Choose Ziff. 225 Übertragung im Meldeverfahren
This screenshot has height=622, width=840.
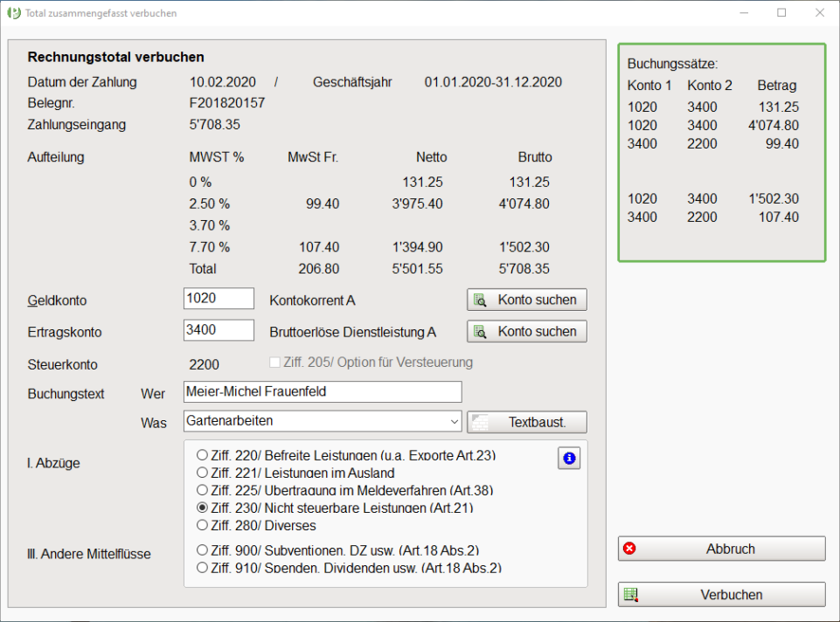[203, 490]
